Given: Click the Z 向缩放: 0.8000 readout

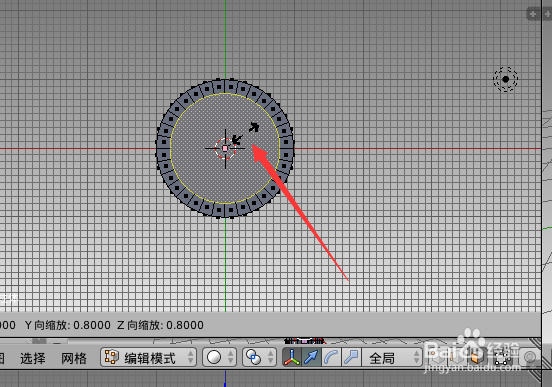Looking at the screenshot, I should (x=160, y=325).
